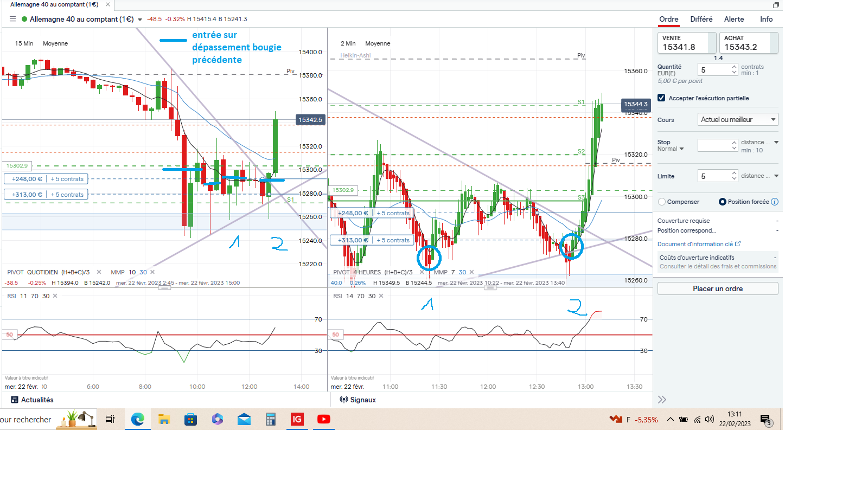Switch to the Ordre tab
This screenshot has width=868, height=488.
click(x=669, y=19)
